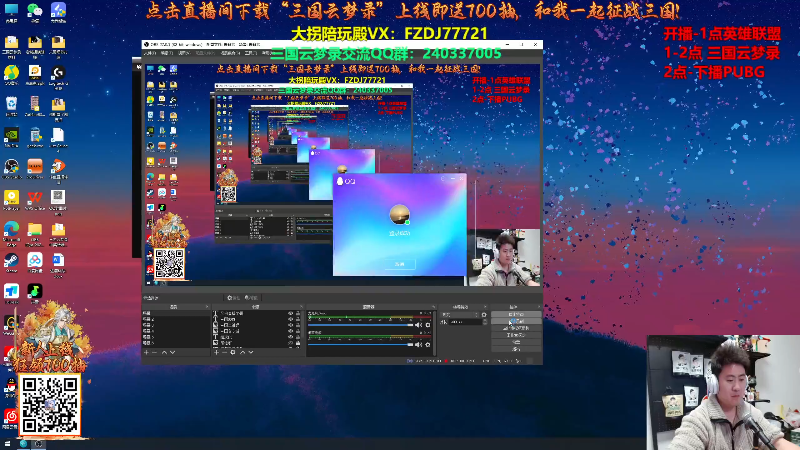Open the Windows Start menu
This screenshot has height=450, width=800.
point(7,444)
